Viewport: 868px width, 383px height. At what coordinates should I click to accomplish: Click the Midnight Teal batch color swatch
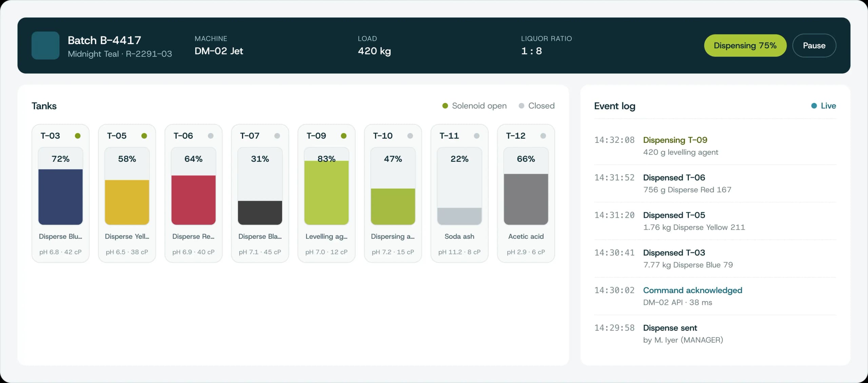(x=45, y=45)
